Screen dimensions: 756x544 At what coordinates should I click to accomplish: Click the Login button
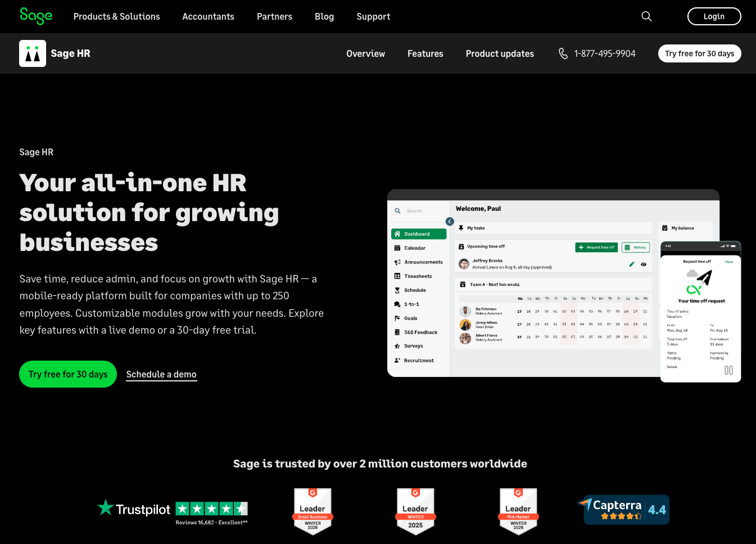coord(714,16)
